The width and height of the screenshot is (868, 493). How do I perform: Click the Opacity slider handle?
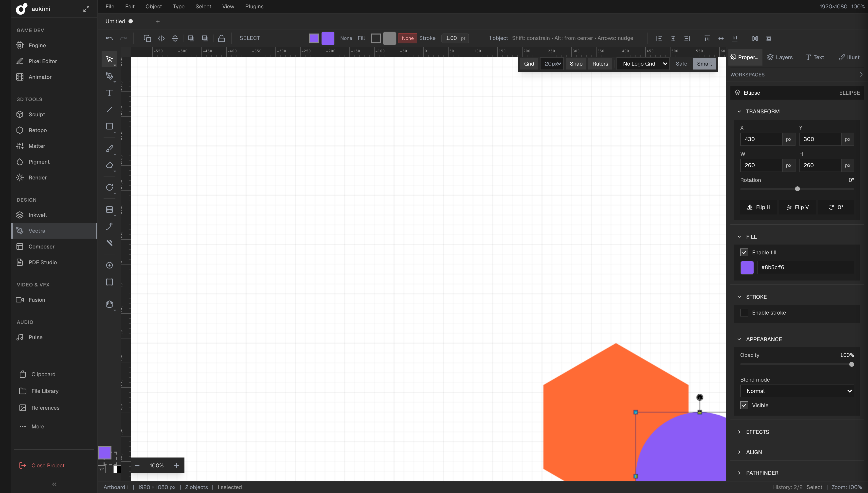coord(851,364)
